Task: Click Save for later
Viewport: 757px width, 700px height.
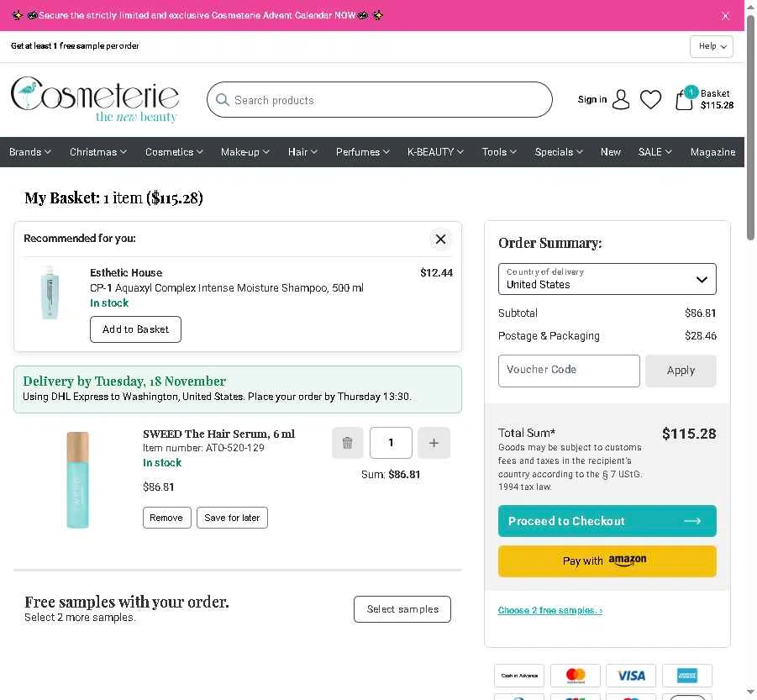Action: 232,518
